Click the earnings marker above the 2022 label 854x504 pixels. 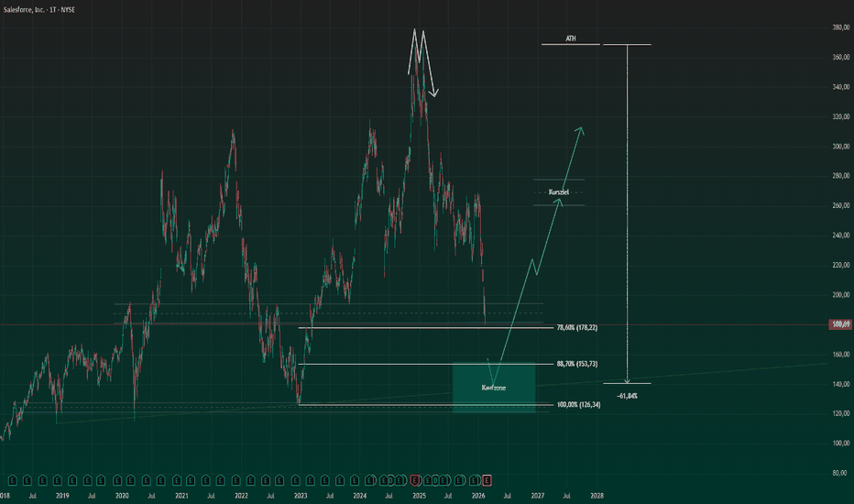(235, 480)
